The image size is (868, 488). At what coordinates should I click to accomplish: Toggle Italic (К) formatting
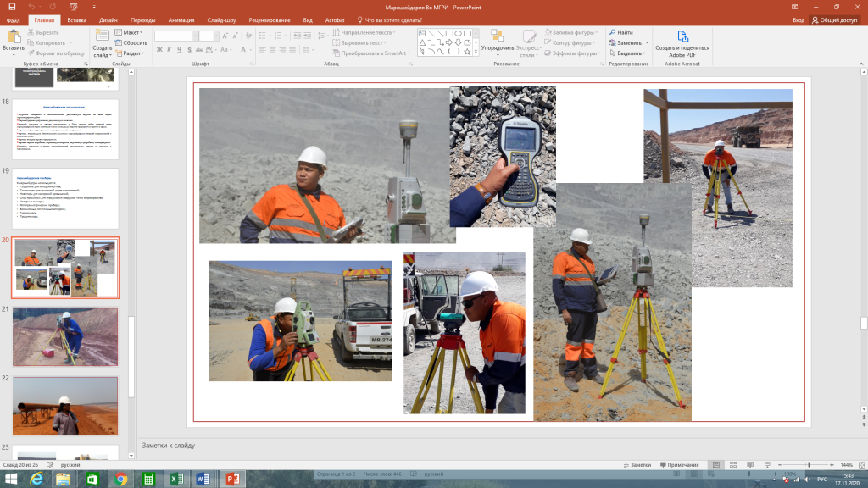coord(170,50)
